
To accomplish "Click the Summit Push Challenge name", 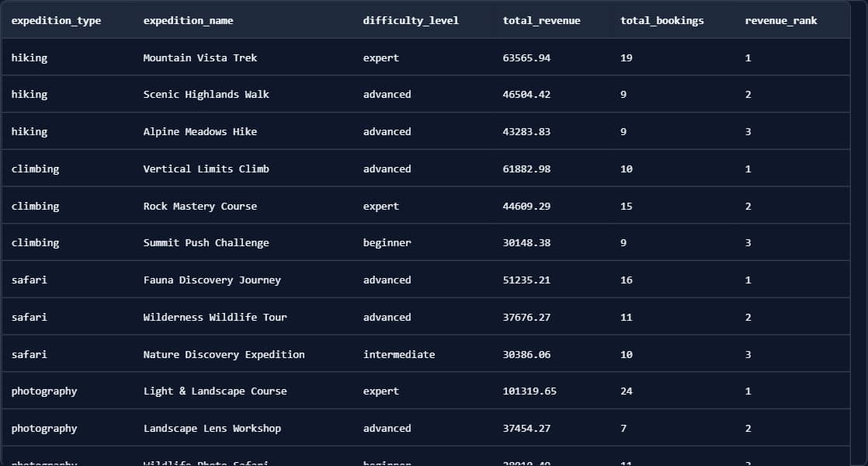I will 206,243.
